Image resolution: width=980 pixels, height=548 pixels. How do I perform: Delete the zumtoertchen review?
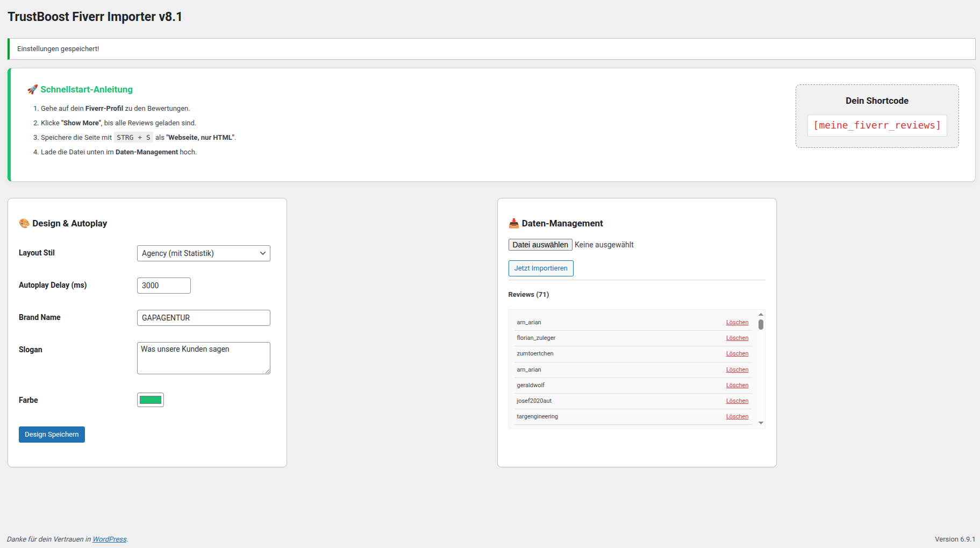click(x=737, y=354)
